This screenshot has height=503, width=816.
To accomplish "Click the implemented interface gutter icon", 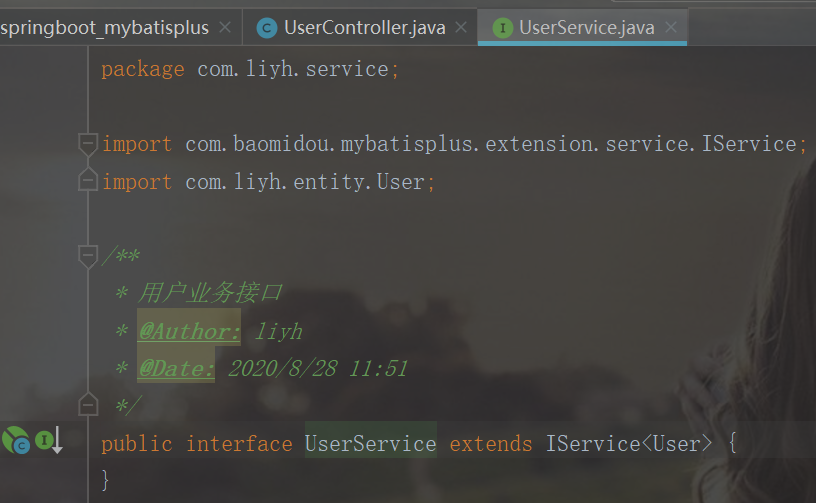I will 49,441.
